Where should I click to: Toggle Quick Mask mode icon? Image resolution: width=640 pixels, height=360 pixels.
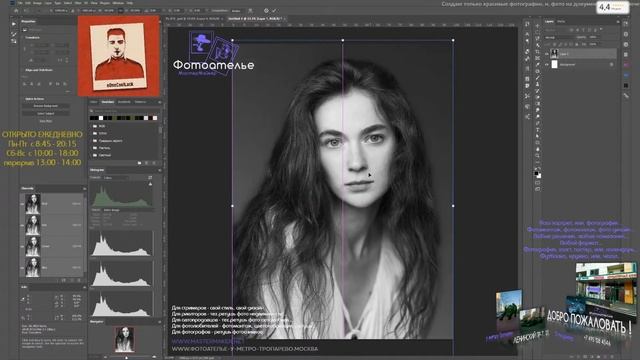(538, 183)
